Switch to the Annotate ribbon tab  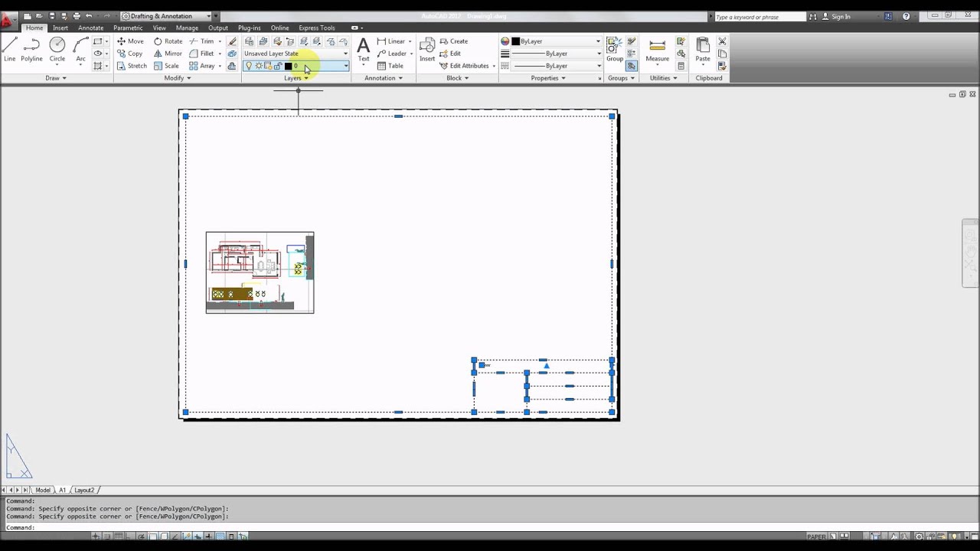pos(90,28)
